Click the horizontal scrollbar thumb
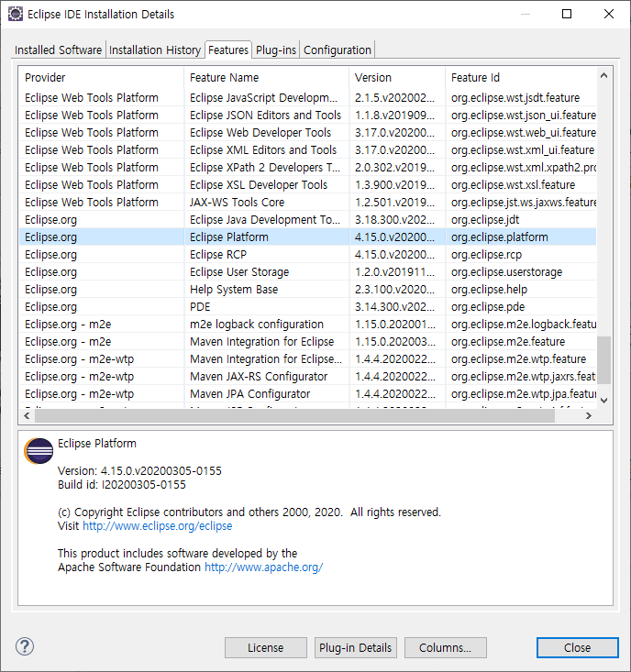631x672 pixels. point(294,415)
